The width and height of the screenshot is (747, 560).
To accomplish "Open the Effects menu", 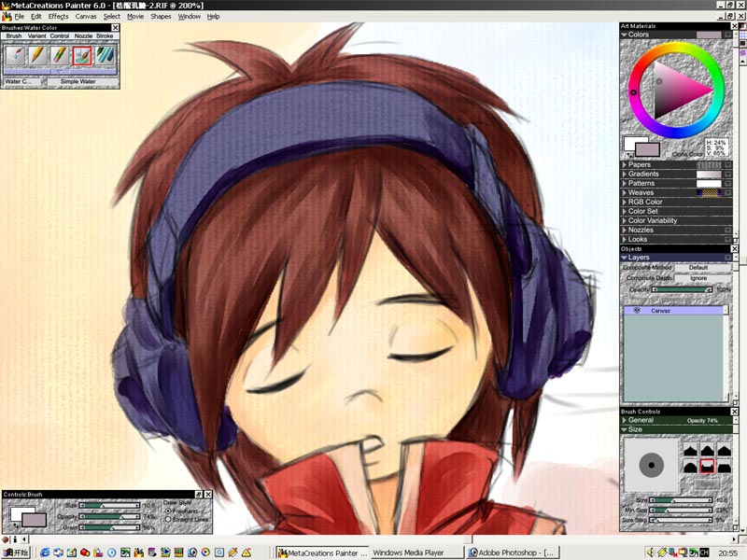I will point(58,17).
